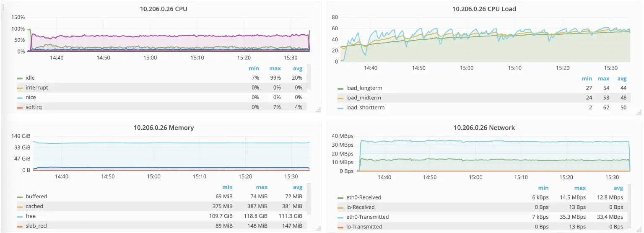Click the CPU panel resize handle corner
This screenshot has width=644, height=233.
(x=318, y=110)
